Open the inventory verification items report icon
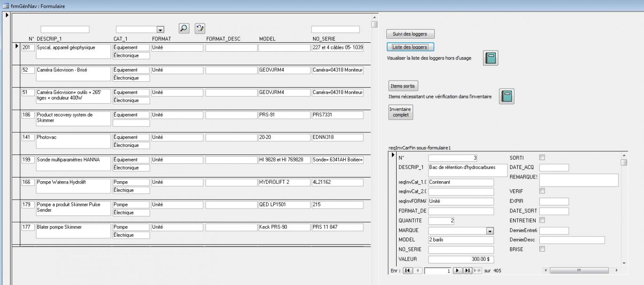Viewport: 644px width, 285px height. coord(506,96)
